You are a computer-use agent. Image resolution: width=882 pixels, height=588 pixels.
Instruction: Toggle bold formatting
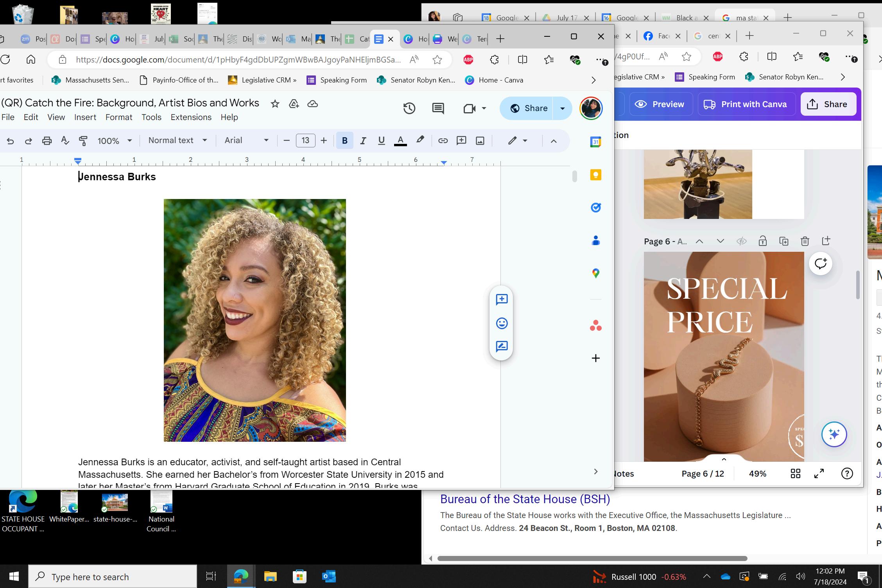coord(344,141)
